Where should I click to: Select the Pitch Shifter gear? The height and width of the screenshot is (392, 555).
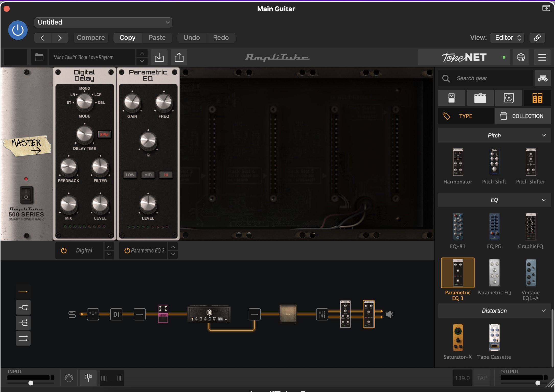(x=531, y=166)
